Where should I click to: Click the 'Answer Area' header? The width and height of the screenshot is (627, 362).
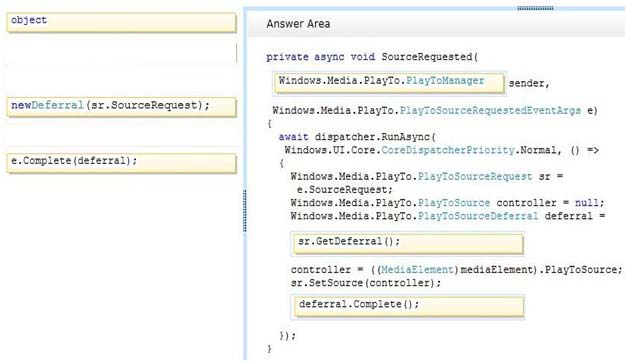(x=298, y=24)
